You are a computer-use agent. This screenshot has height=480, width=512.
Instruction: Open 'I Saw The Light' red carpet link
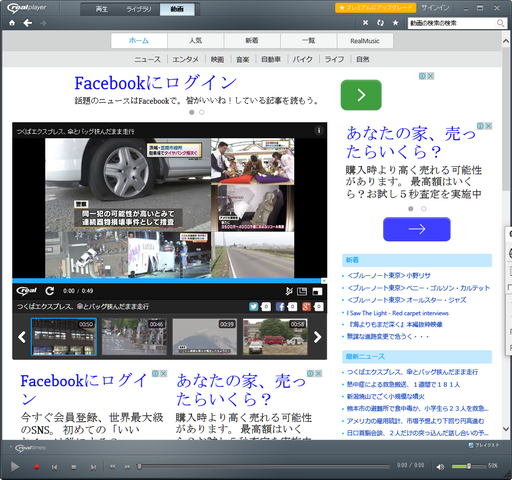(398, 313)
